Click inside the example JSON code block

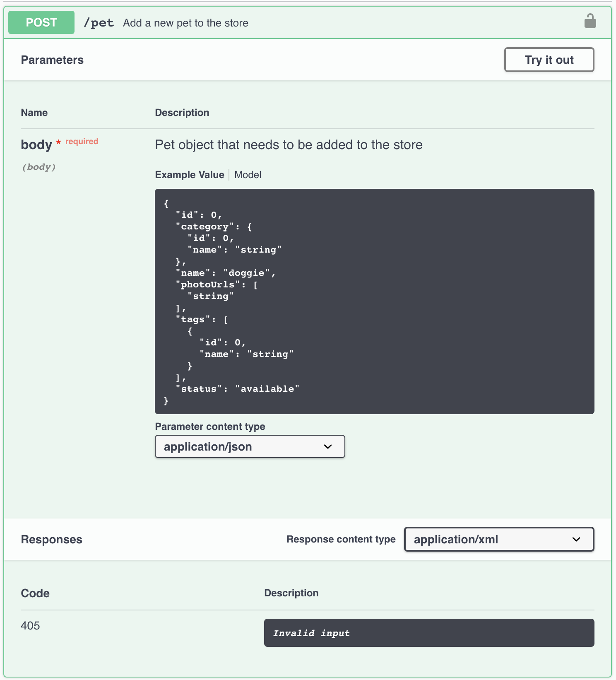pyautogui.click(x=374, y=301)
